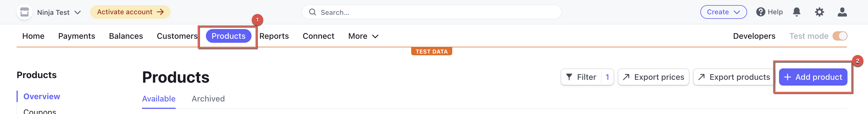Screen dimensions: 868x114
Task: Click the Export products arrow icon
Action: click(701, 77)
